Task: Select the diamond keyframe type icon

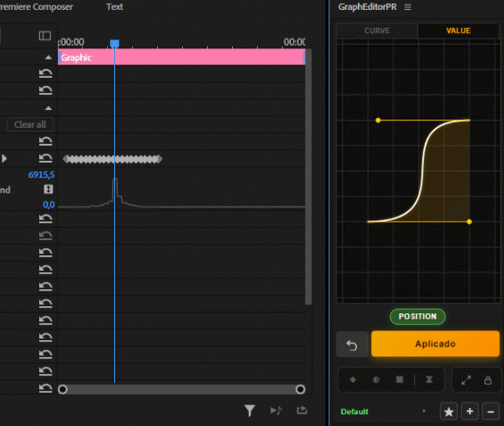Action: (353, 380)
